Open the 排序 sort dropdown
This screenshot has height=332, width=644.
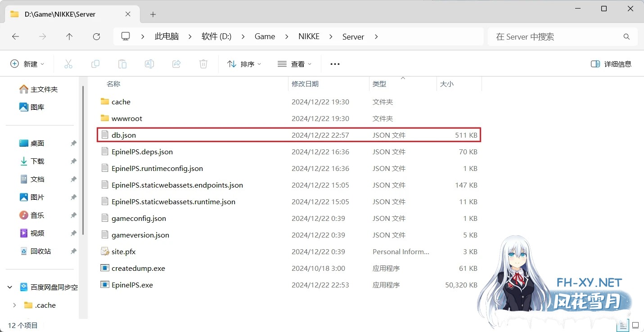pos(244,64)
